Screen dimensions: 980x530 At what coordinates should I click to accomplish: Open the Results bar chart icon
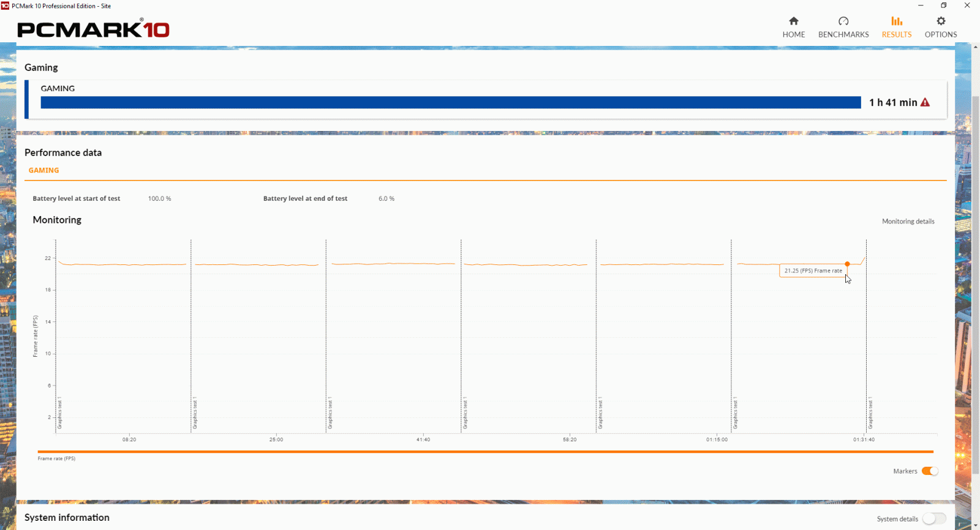point(897,21)
